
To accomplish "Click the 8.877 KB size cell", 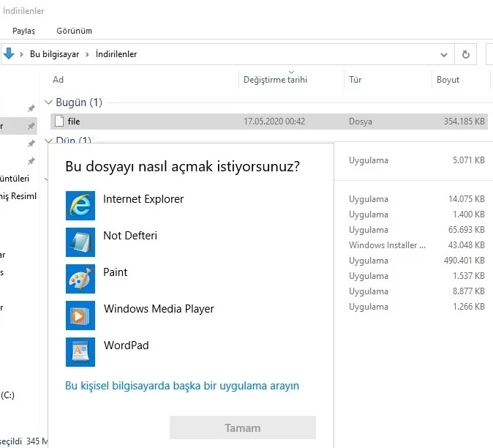I will click(468, 291).
